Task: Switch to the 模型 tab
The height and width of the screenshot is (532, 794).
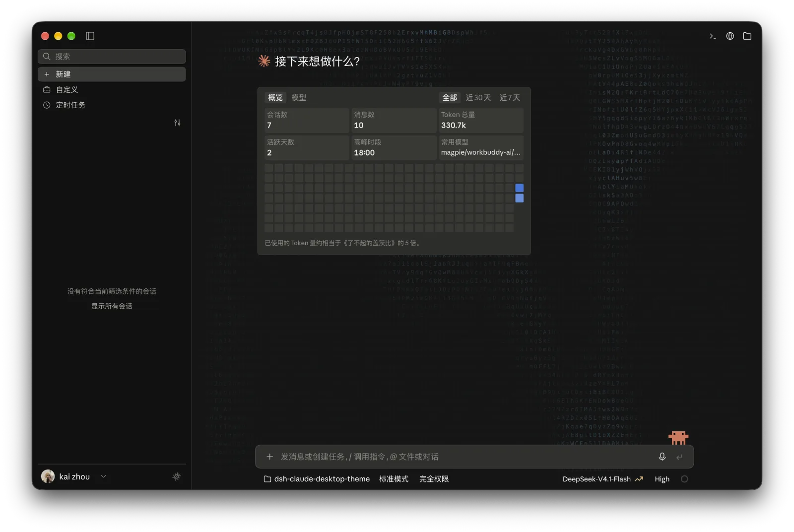Action: tap(299, 97)
